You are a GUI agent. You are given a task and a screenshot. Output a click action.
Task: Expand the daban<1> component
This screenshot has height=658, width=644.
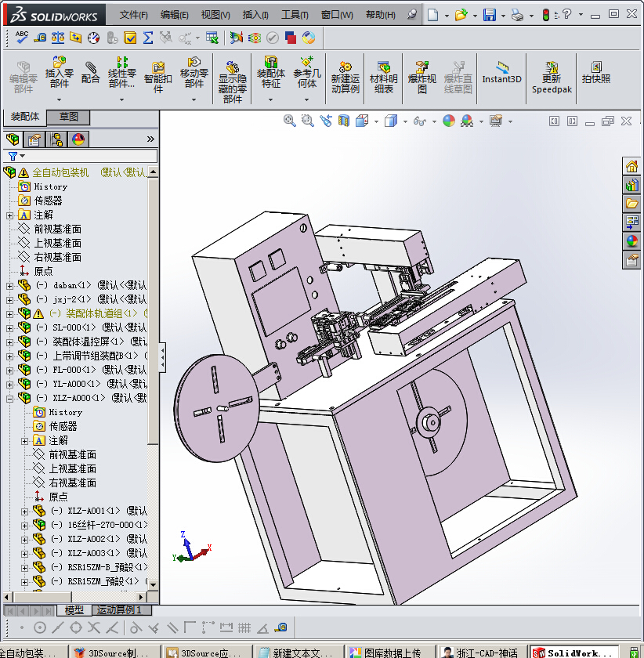click(x=9, y=286)
